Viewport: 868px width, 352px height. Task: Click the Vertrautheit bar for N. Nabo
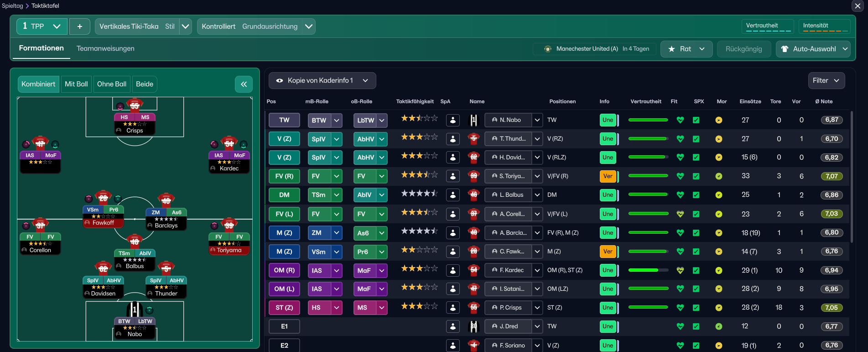648,120
